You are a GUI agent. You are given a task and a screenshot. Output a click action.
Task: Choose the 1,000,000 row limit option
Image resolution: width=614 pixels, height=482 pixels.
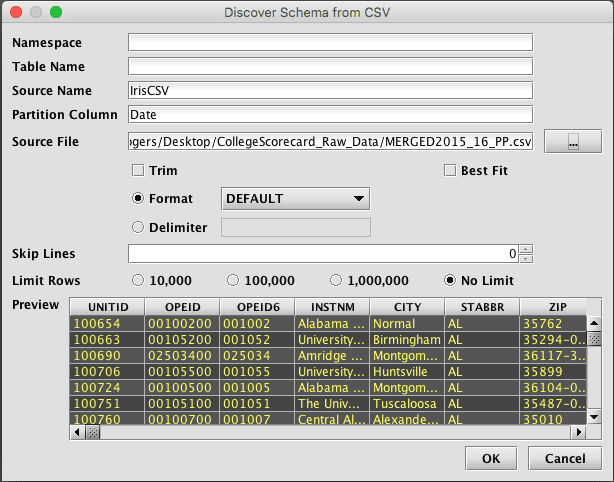[x=336, y=280]
